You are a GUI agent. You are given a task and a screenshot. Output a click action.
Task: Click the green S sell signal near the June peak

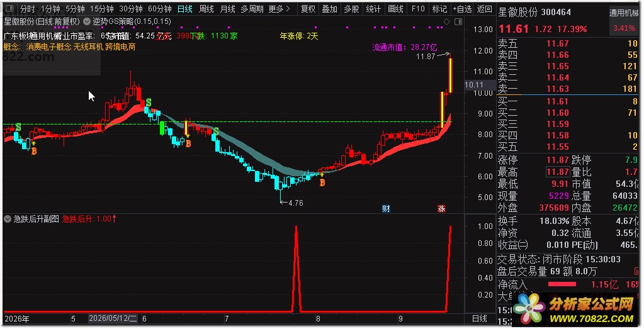coord(149,102)
